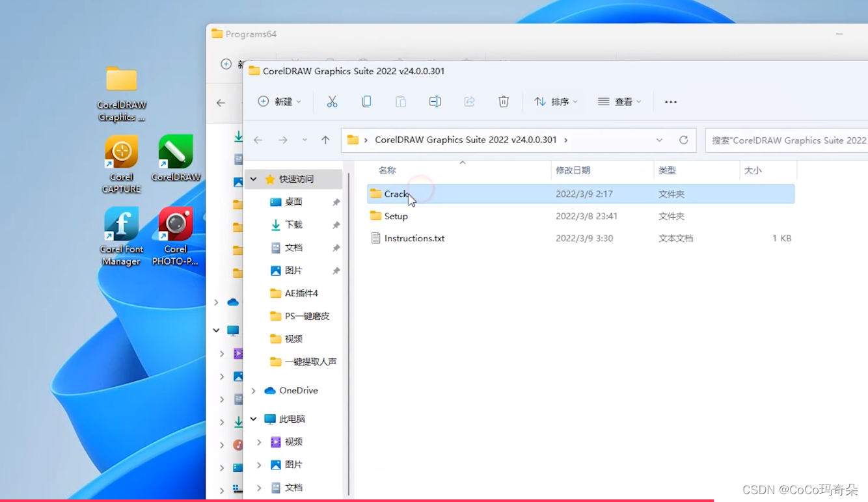Viewport: 868px width, 502px height.
Task: Go back with the left arrow in front window
Action: tap(258, 140)
